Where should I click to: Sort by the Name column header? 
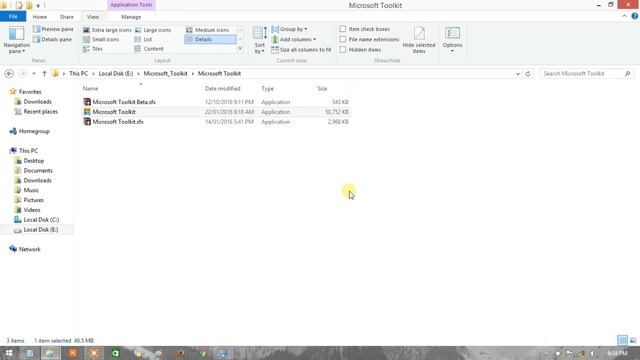click(90, 89)
